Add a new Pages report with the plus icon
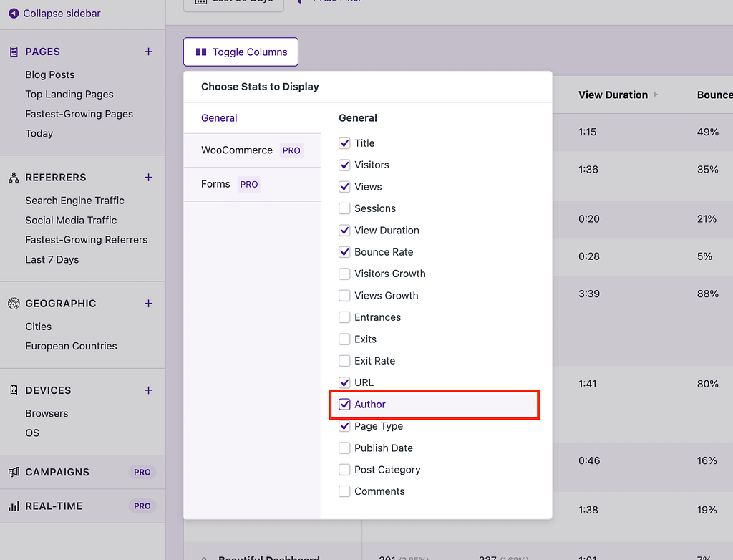Image resolution: width=733 pixels, height=560 pixels. coord(148,51)
